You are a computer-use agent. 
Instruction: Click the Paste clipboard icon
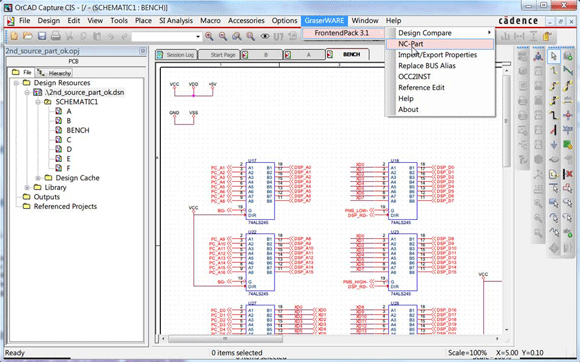coord(97,36)
